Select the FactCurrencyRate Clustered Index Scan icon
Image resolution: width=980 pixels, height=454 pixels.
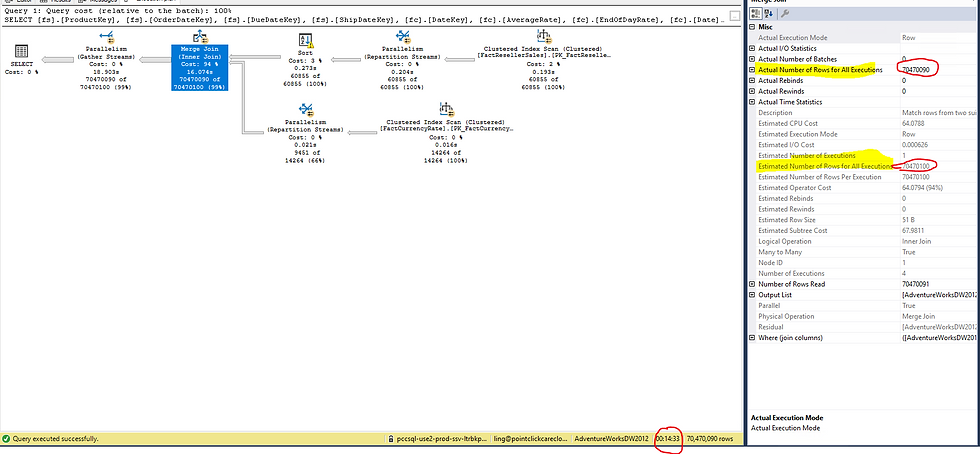(446, 109)
